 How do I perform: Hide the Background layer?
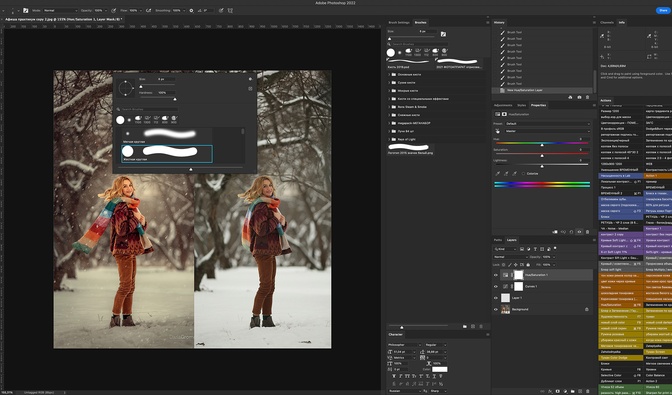point(496,309)
